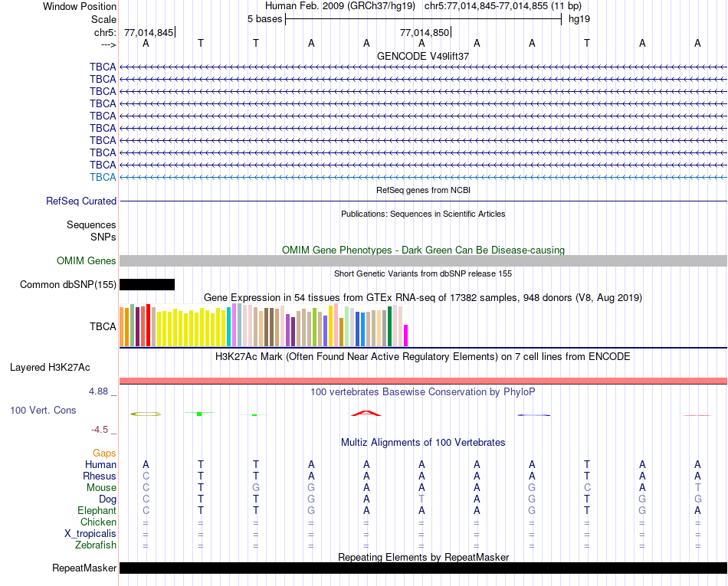
Task: Click the black RepeatMasker element bar
Action: click(x=424, y=568)
